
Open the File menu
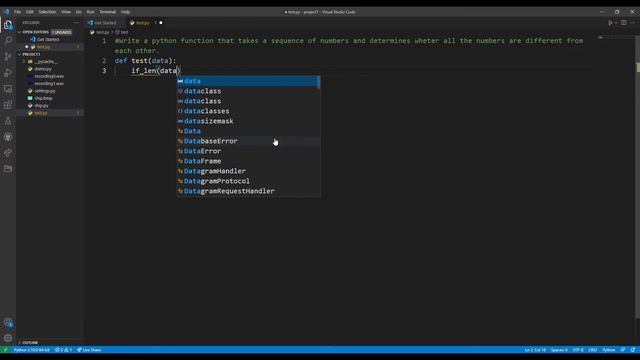tap(18, 12)
